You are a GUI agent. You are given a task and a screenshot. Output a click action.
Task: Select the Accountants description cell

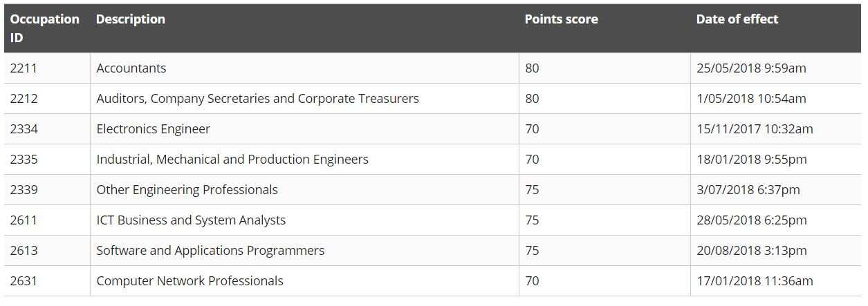click(x=131, y=68)
